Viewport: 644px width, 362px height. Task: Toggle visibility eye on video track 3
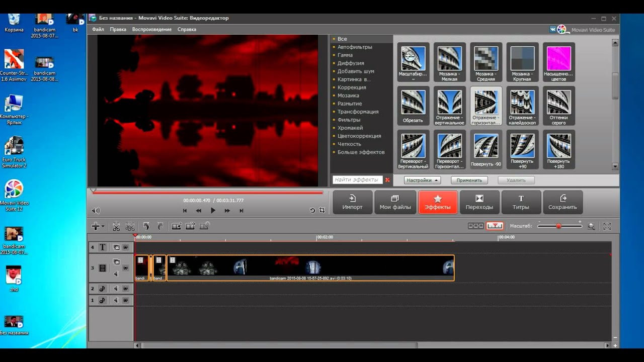tap(125, 268)
